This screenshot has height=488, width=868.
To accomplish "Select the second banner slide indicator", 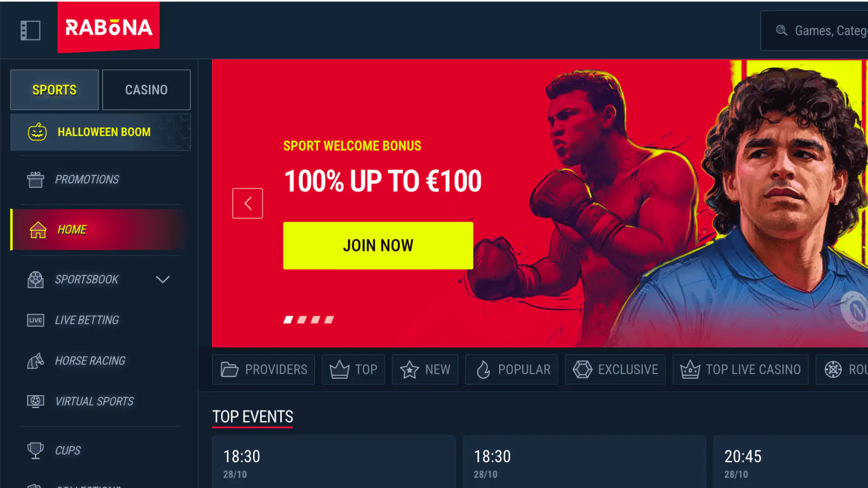I will click(x=302, y=320).
